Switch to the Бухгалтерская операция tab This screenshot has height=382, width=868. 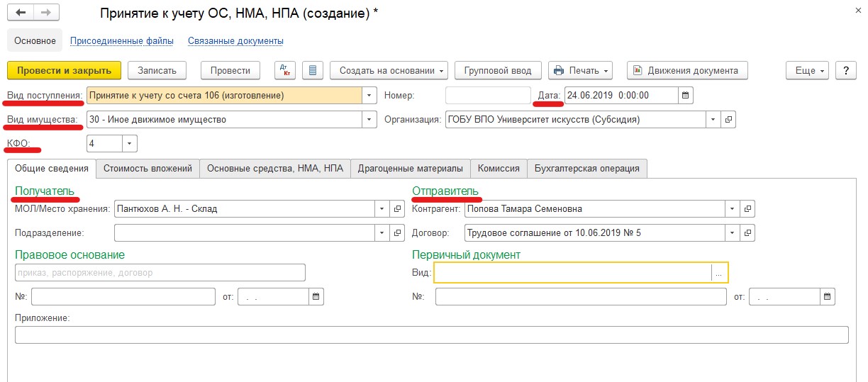click(x=586, y=168)
